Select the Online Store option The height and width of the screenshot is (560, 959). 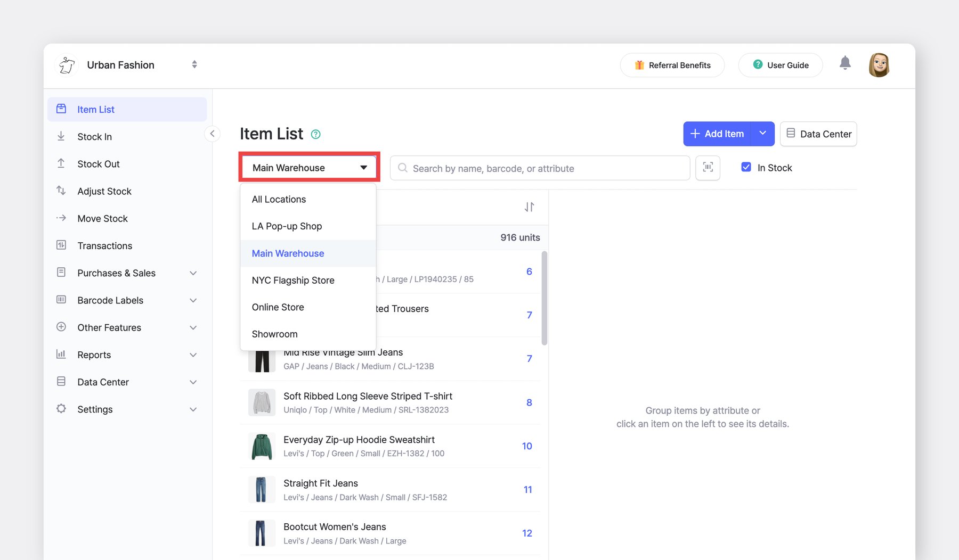(x=278, y=307)
